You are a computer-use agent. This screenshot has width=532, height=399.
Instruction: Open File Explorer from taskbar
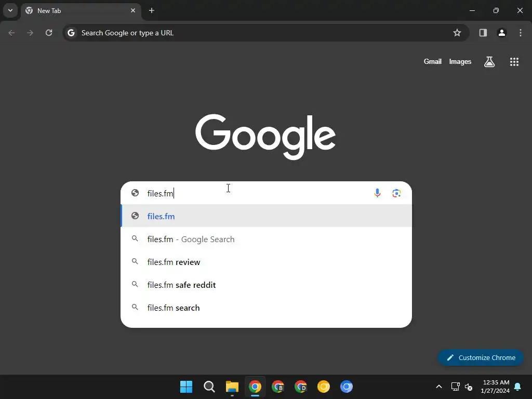232,387
